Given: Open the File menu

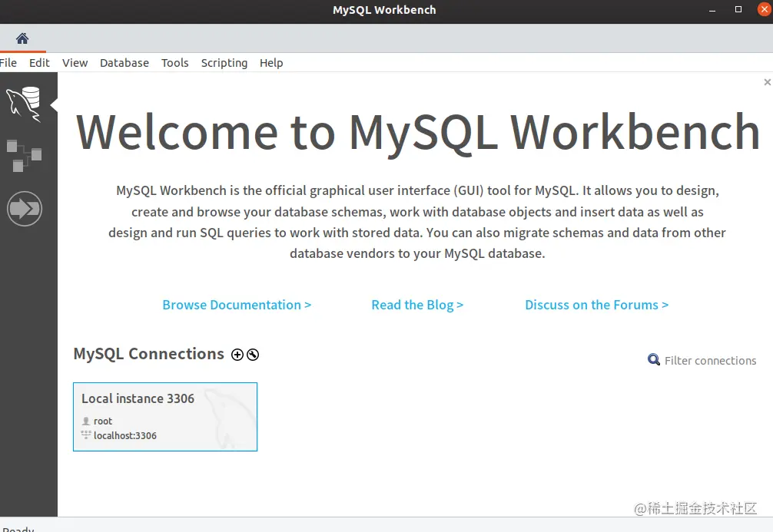Looking at the screenshot, I should click(8, 63).
